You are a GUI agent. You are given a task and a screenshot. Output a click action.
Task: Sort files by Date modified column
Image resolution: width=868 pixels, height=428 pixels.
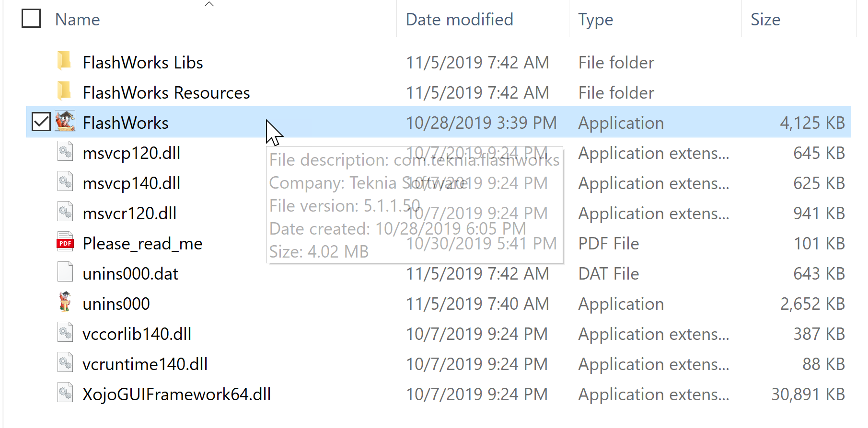(x=459, y=20)
